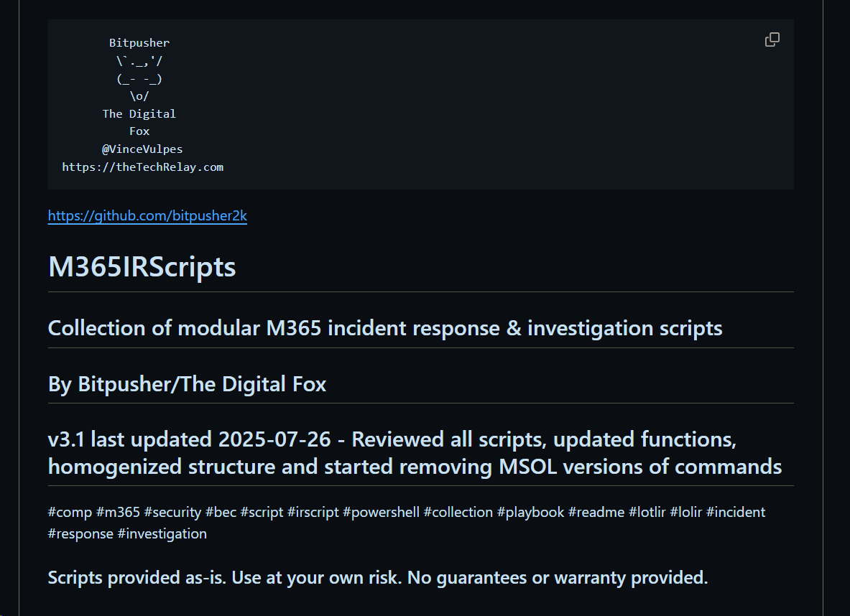
Task: Click the #investigation hashtag
Action: [162, 533]
